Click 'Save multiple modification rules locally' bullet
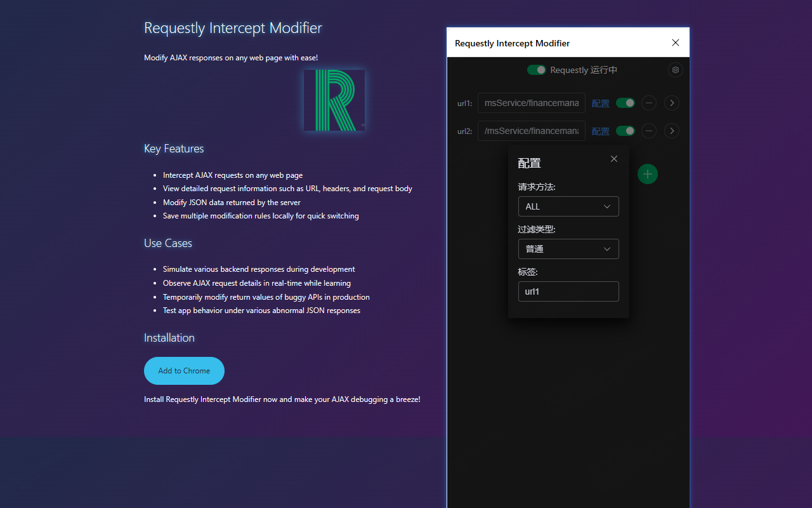This screenshot has width=812, height=508. 261,216
